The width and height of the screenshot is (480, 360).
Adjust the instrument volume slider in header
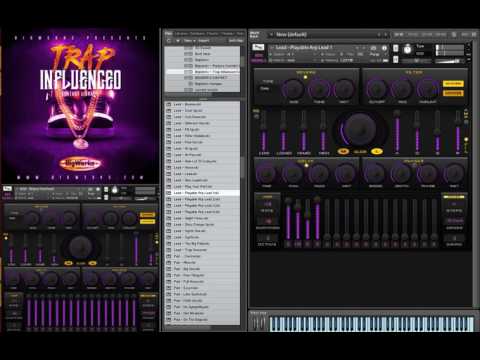[x=450, y=61]
